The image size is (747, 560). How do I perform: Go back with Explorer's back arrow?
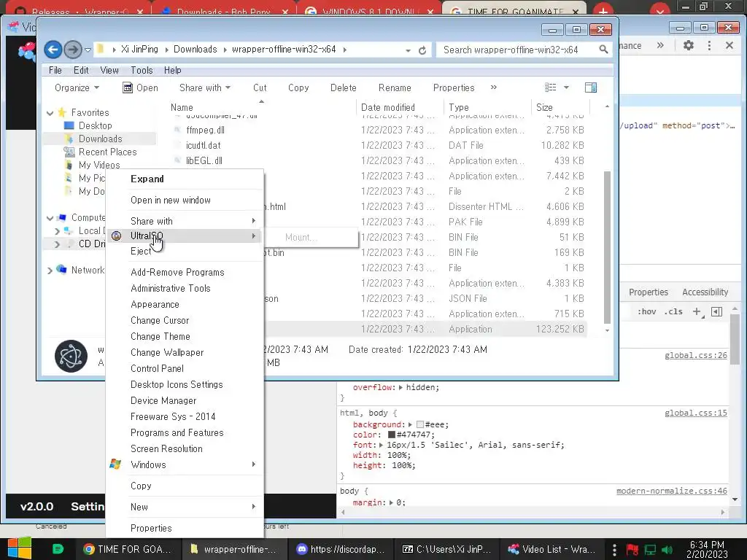53,50
